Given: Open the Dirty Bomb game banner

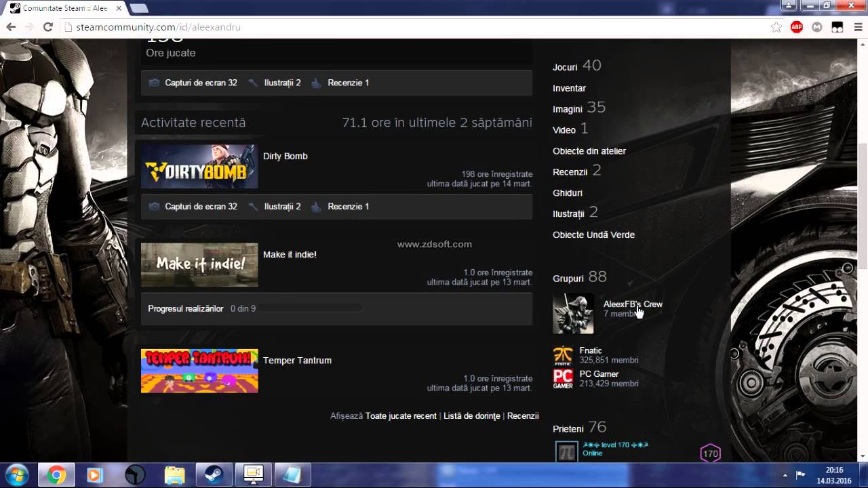Looking at the screenshot, I should pos(199,166).
